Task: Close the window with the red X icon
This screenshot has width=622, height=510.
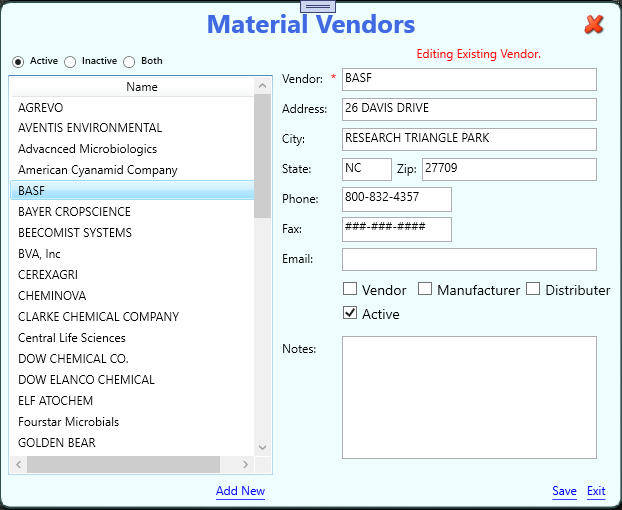Action: (x=593, y=25)
